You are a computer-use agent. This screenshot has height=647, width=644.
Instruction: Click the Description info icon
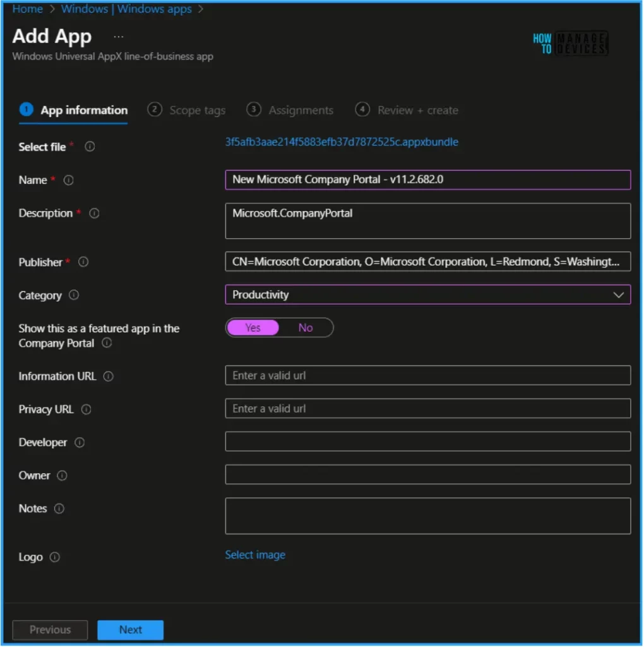[95, 214]
